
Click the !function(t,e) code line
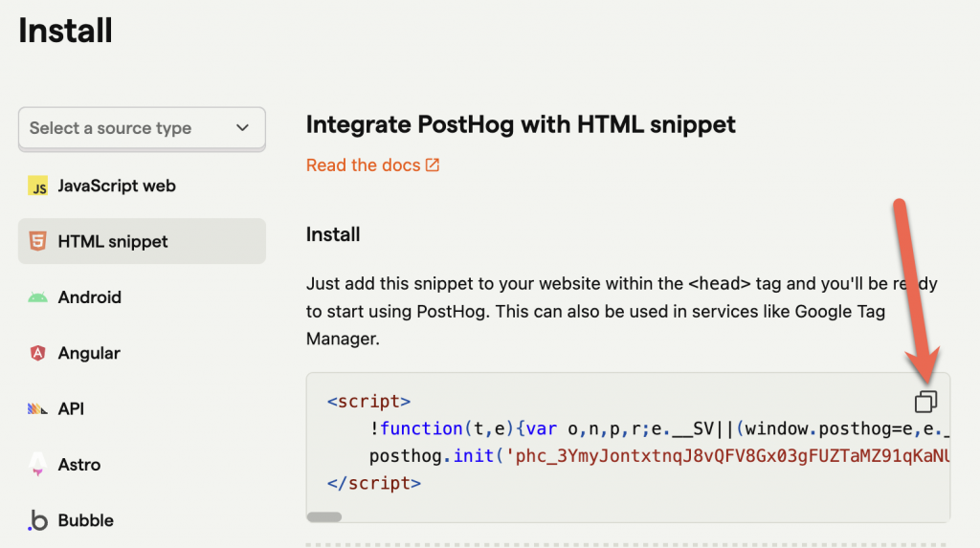[659, 428]
